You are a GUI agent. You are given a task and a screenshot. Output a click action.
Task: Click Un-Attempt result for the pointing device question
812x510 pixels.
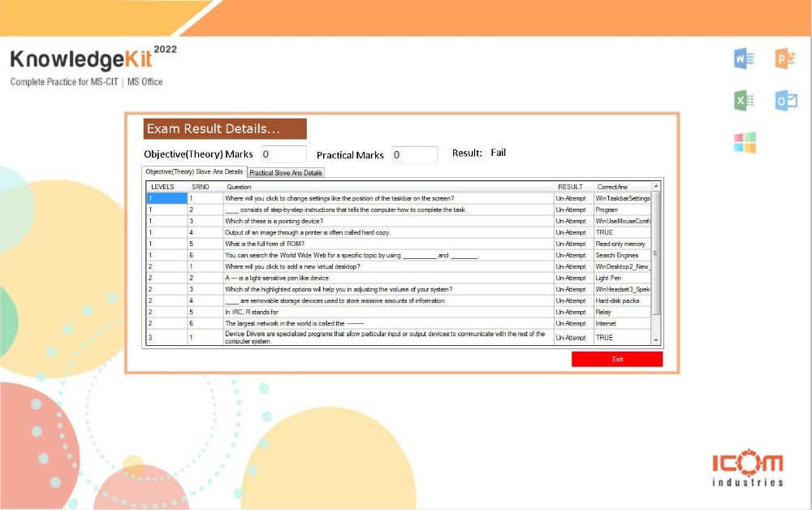[x=574, y=221]
